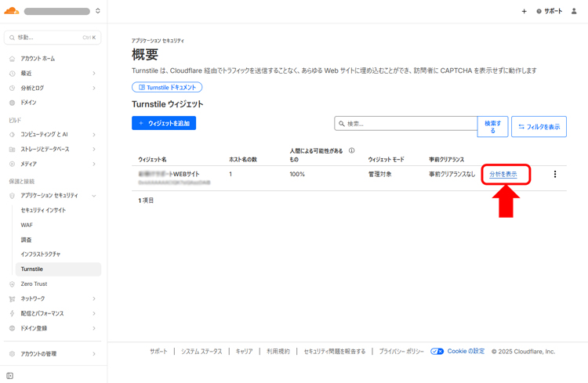Open ドメイン in the sidebar
The image size is (588, 383).
[28, 103]
